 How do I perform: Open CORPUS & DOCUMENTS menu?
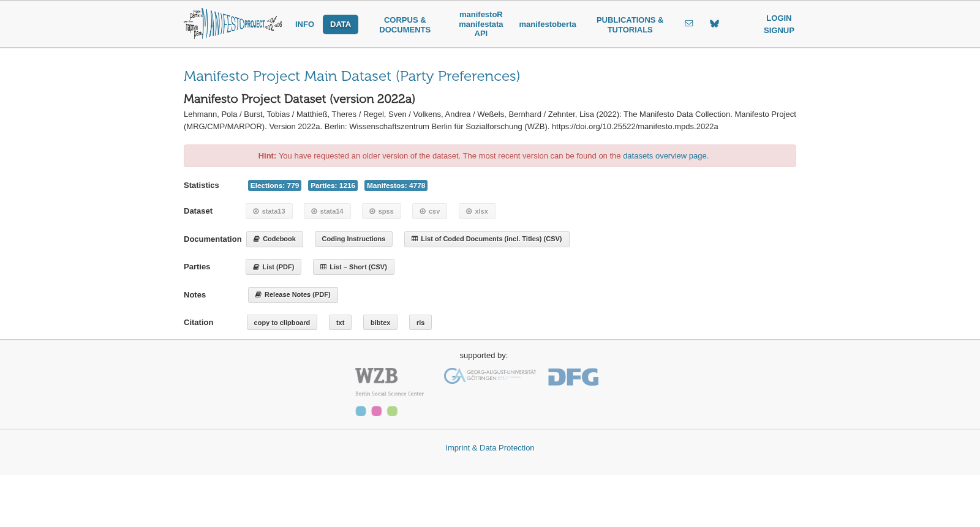[x=405, y=24]
